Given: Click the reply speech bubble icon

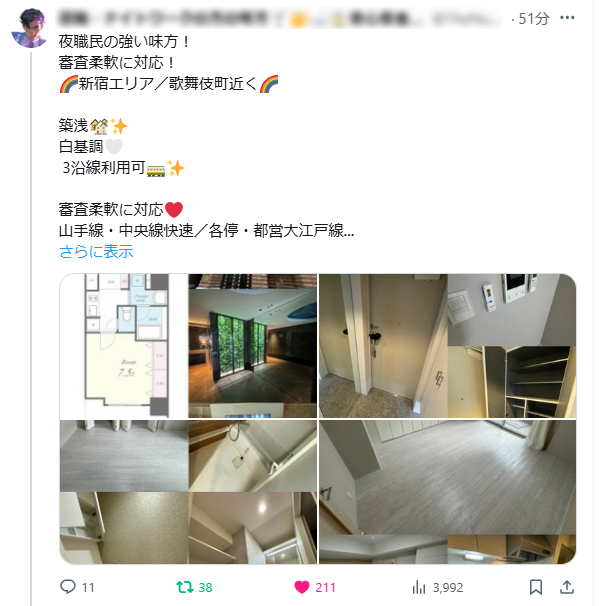Looking at the screenshot, I should pyautogui.click(x=68, y=587).
